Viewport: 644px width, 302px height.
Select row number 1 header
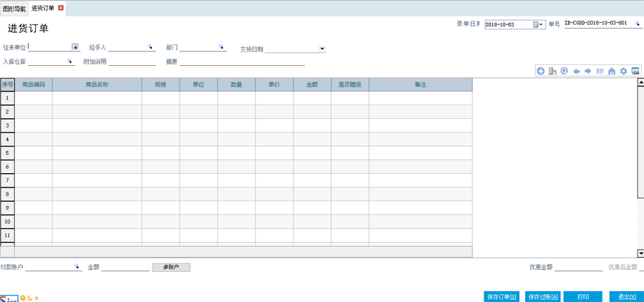7,98
